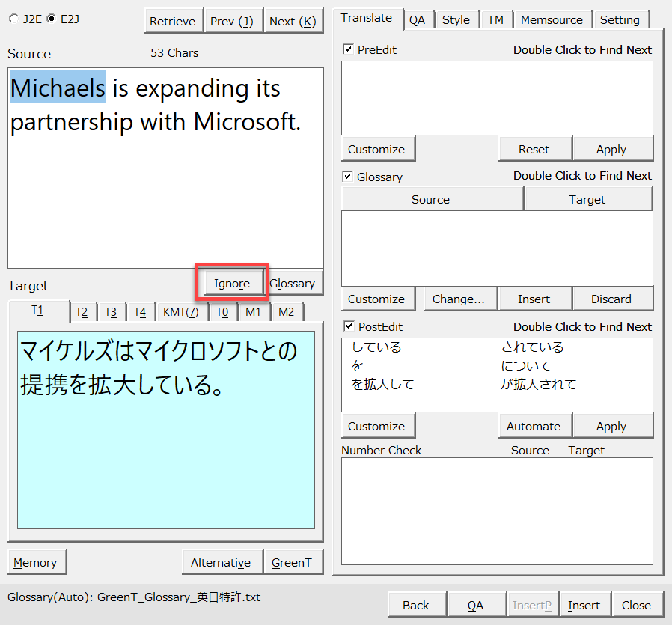Click Automate in the PostEdit section
672x625 pixels.
[534, 426]
